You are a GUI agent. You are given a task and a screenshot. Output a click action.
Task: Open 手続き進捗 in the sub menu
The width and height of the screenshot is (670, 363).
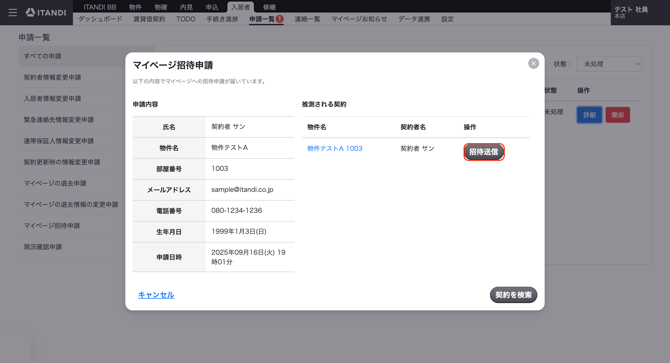pos(222,19)
